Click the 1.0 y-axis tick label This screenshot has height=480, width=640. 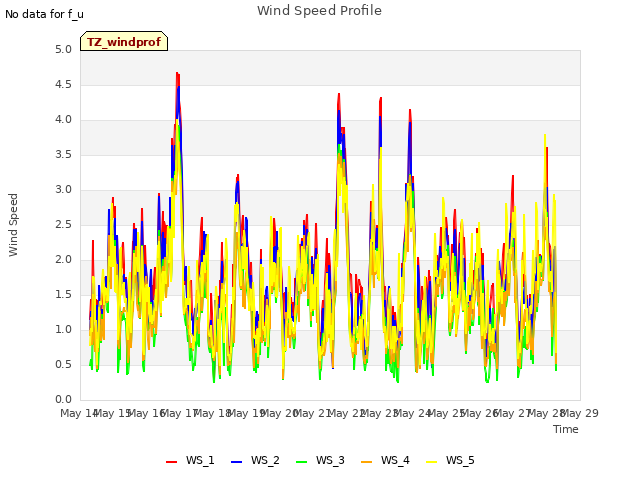click(x=63, y=330)
